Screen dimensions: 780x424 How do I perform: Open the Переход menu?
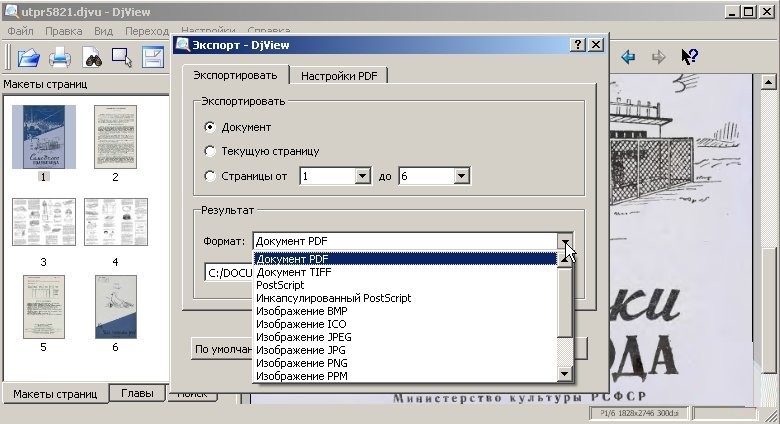[147, 31]
